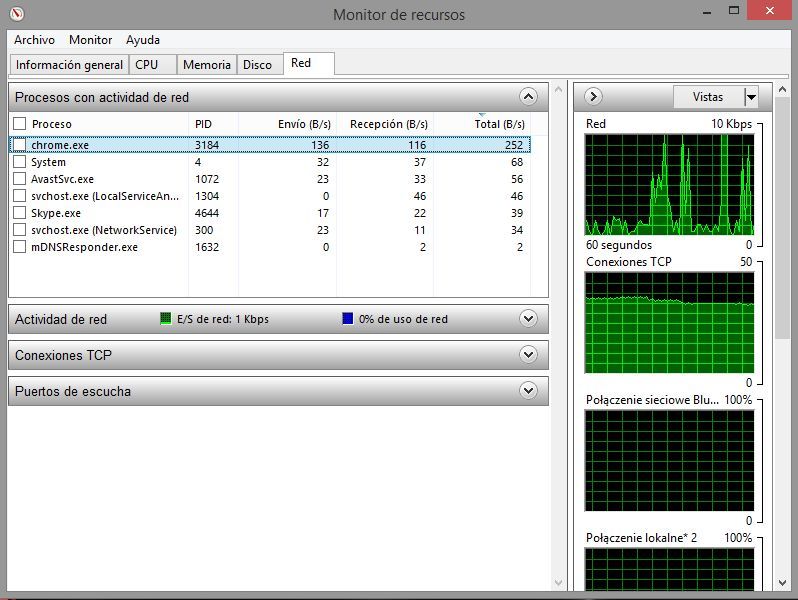Image resolution: width=798 pixels, height=600 pixels.
Task: Click main pane scrollbar down arrow
Action: coord(558,583)
